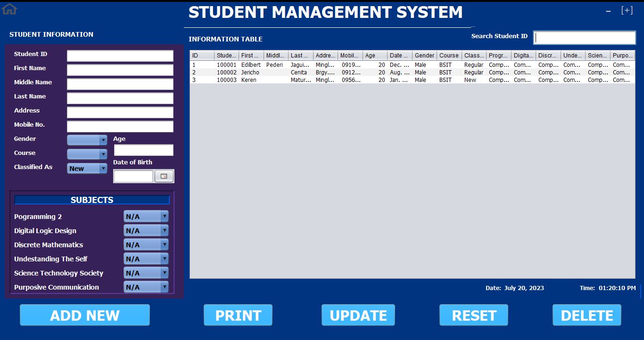Select the first name Jericho cell
The height and width of the screenshot is (340, 644).
coord(251,73)
